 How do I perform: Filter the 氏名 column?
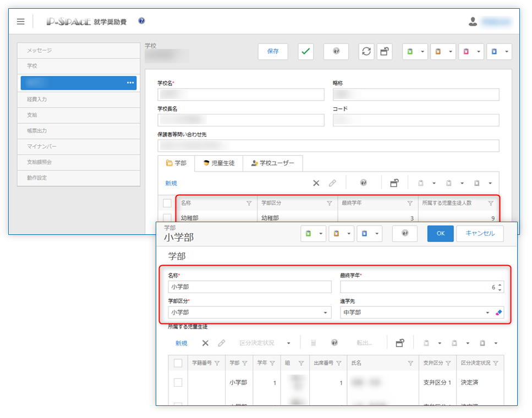click(x=410, y=364)
